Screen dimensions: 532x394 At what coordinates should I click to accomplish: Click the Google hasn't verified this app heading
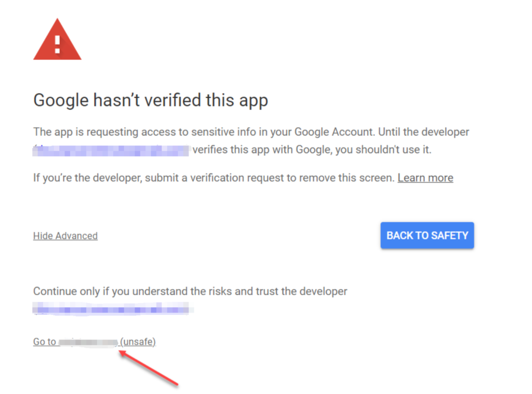pos(151,100)
